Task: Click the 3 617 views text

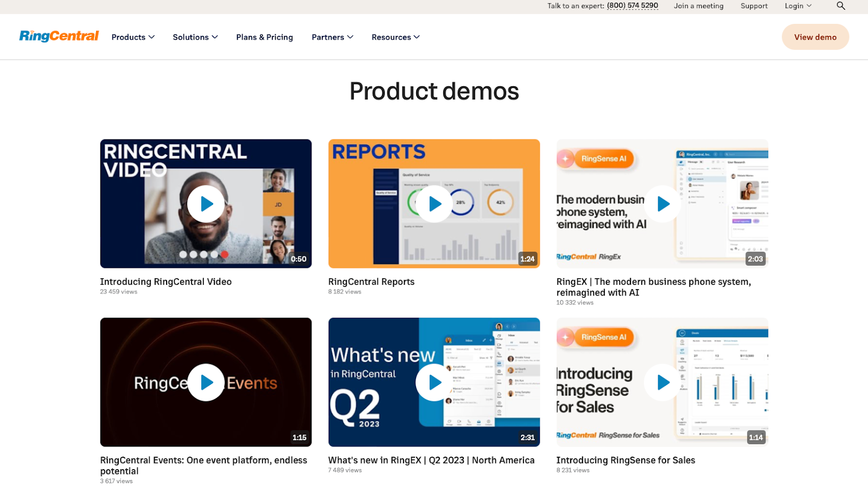Action: pos(116,481)
